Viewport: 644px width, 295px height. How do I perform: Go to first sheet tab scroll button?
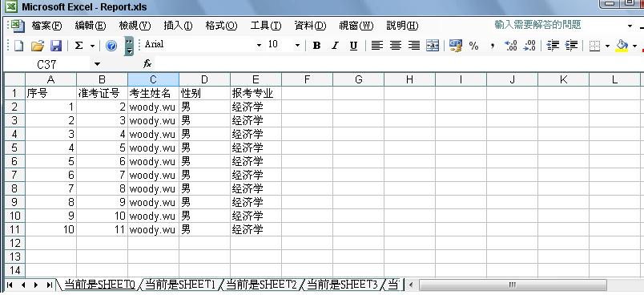[x=10, y=285]
